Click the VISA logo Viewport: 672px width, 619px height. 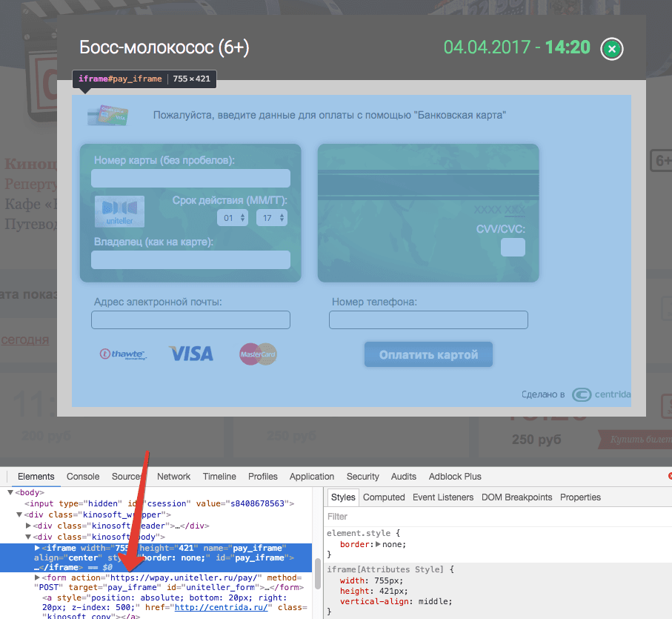click(191, 354)
